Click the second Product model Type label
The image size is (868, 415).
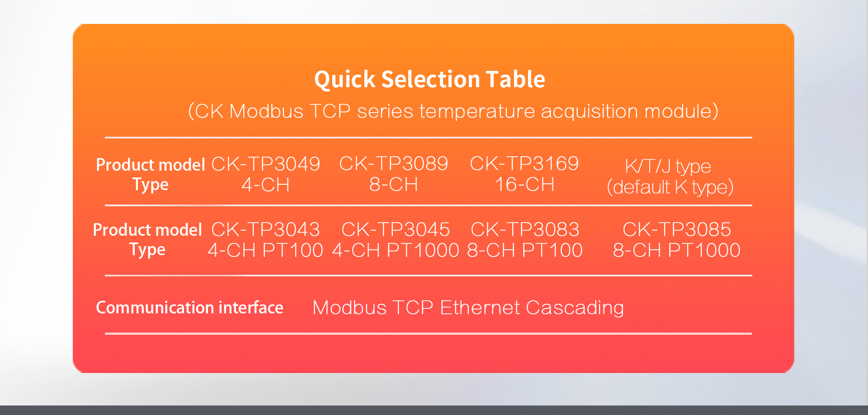click(147, 240)
